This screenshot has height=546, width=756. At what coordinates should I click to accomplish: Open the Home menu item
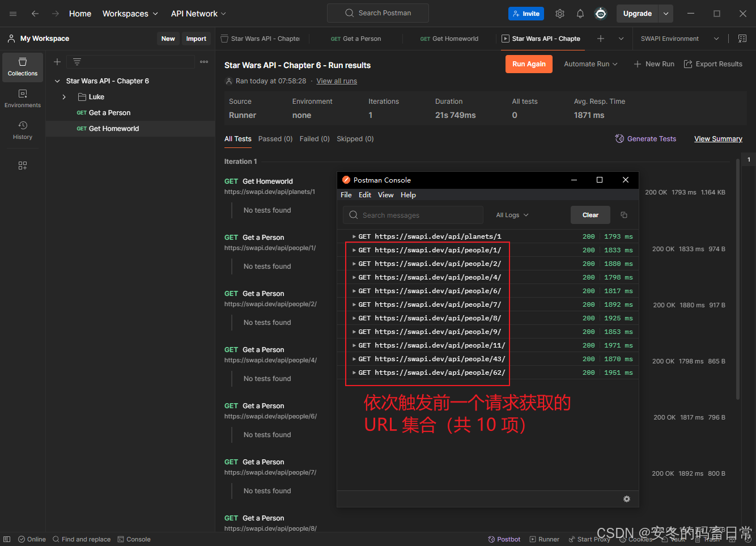(80, 14)
